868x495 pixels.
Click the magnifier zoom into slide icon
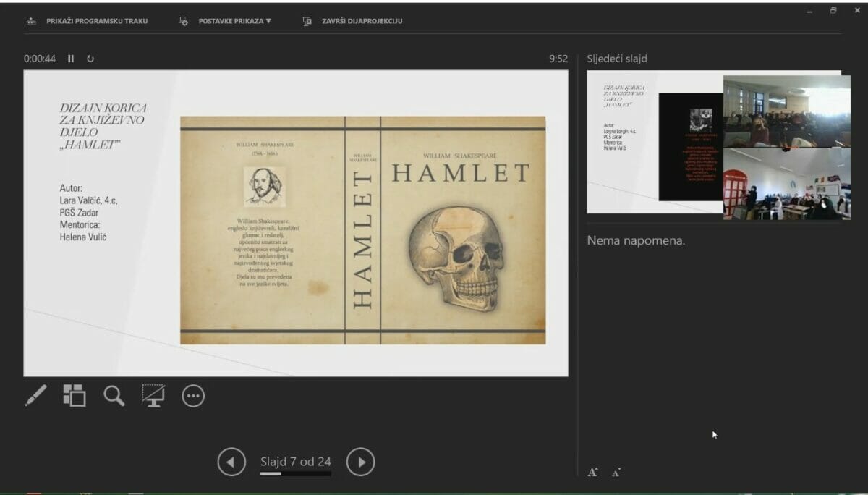click(x=114, y=395)
